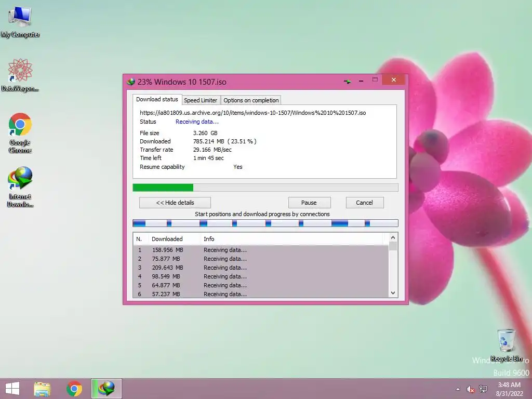Viewport: 532px width, 399px height.
Task: Click the 'Receiving data...' status text
Action: (197, 122)
